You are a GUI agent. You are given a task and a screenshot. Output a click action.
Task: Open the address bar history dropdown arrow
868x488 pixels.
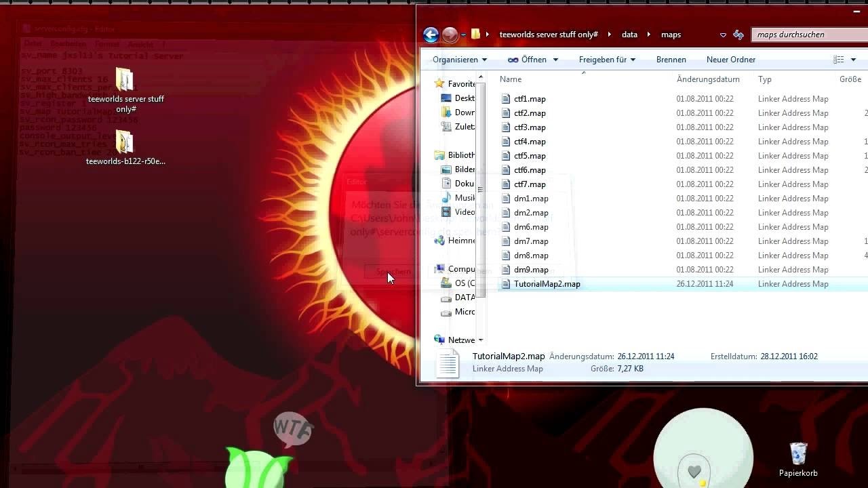click(x=723, y=35)
